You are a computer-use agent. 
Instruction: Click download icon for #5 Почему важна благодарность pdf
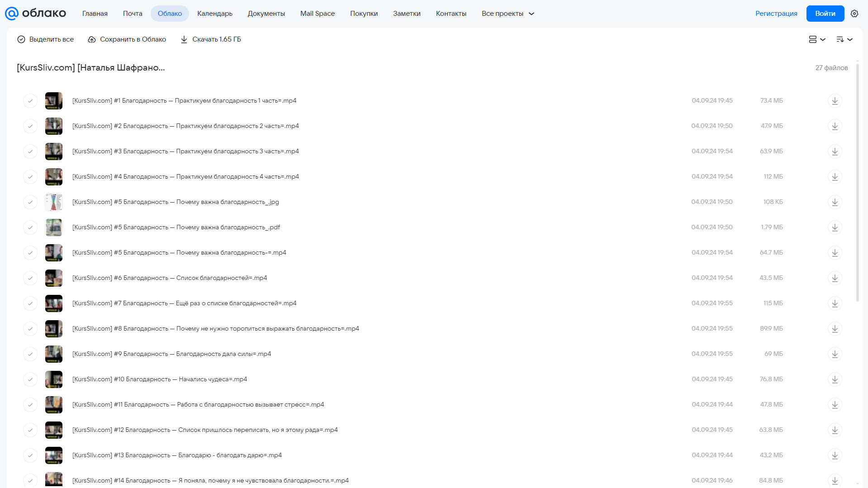point(835,227)
